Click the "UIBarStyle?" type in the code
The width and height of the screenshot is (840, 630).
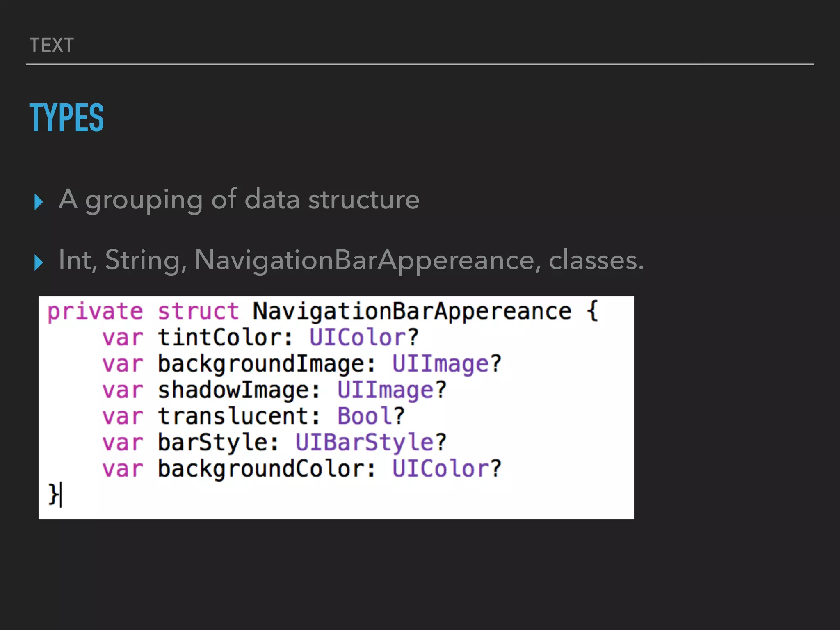(x=371, y=443)
